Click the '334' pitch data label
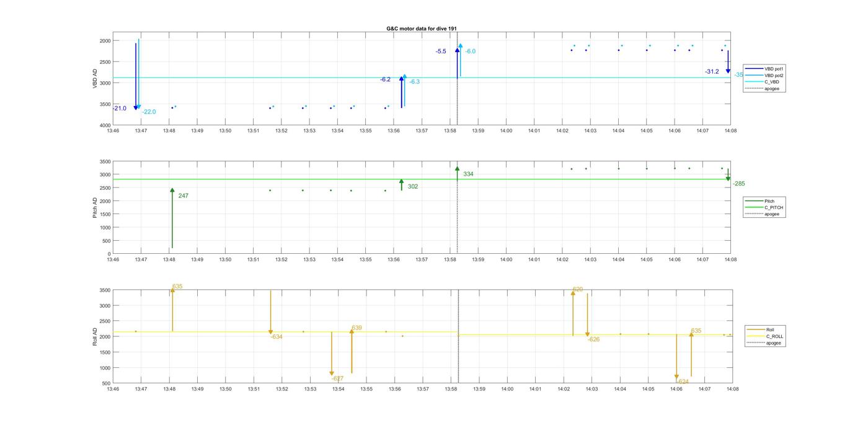 pyautogui.click(x=468, y=174)
